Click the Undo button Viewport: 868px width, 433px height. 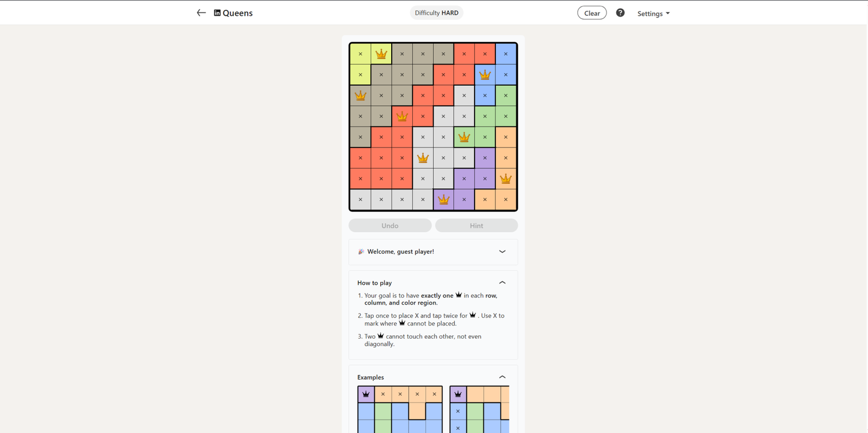pyautogui.click(x=390, y=226)
